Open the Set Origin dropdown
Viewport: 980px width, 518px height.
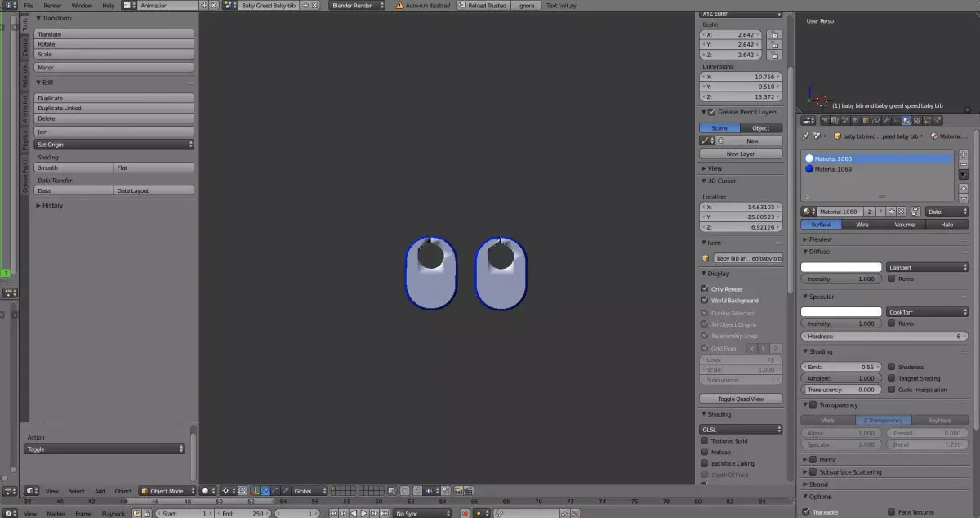[x=114, y=145]
